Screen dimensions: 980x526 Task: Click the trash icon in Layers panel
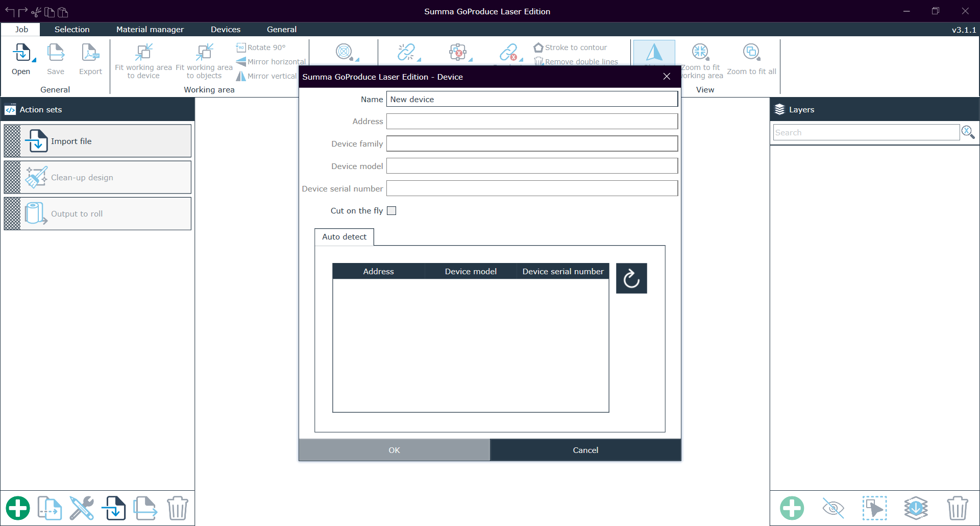click(x=957, y=508)
